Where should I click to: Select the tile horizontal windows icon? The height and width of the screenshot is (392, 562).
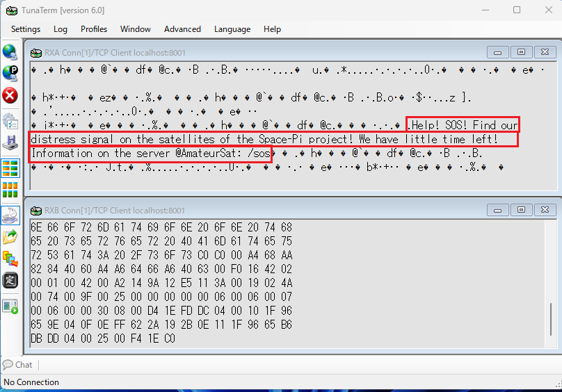point(10,168)
